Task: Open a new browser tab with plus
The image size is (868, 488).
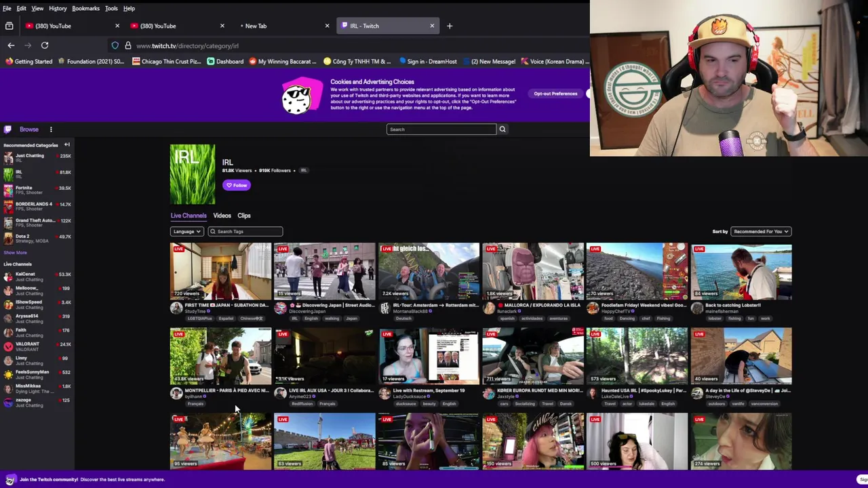Action: point(450,26)
